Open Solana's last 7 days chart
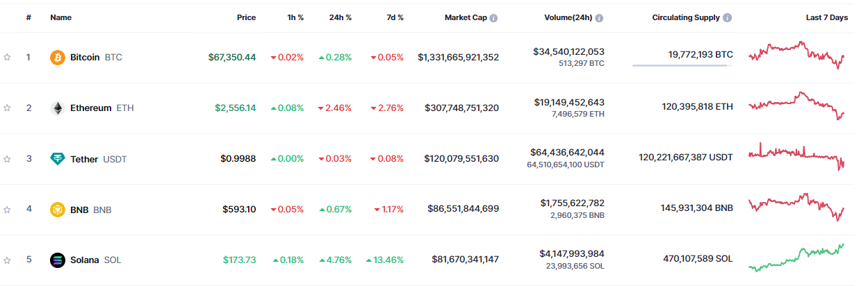The width and height of the screenshot is (868, 286). [796, 258]
